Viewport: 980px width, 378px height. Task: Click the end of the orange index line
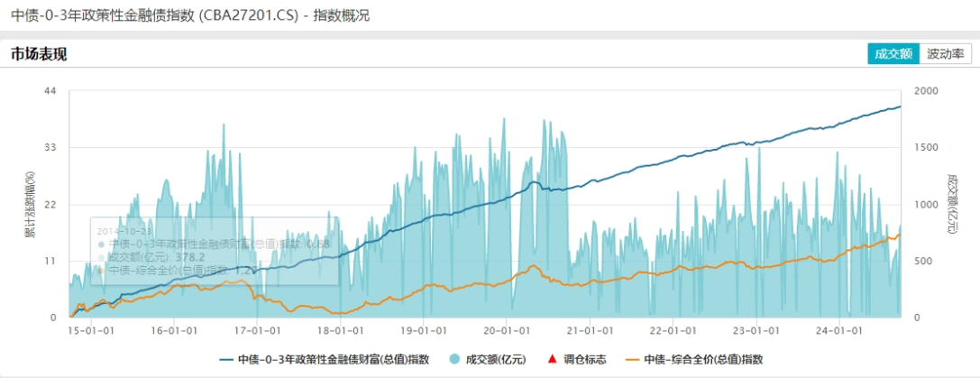click(900, 235)
